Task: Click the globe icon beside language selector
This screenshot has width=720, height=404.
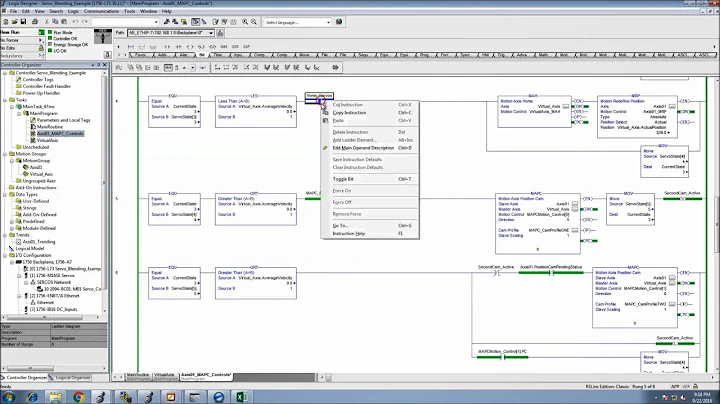Action: (339, 22)
